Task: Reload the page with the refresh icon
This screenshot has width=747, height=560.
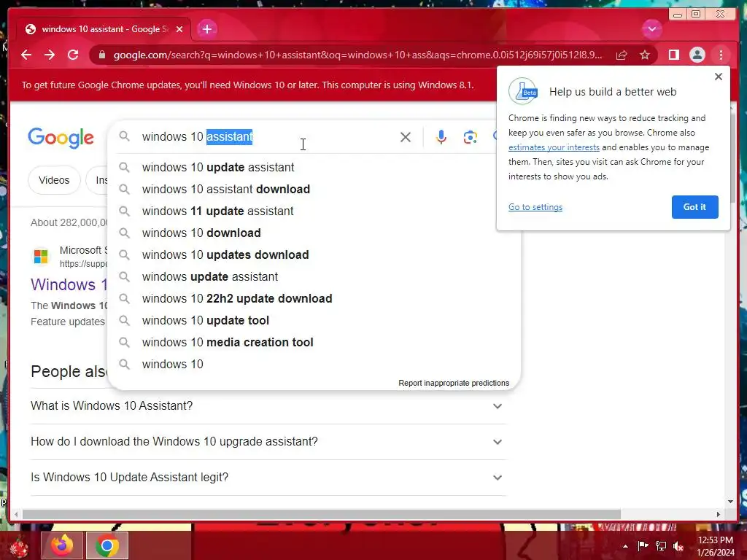Action: [73, 55]
